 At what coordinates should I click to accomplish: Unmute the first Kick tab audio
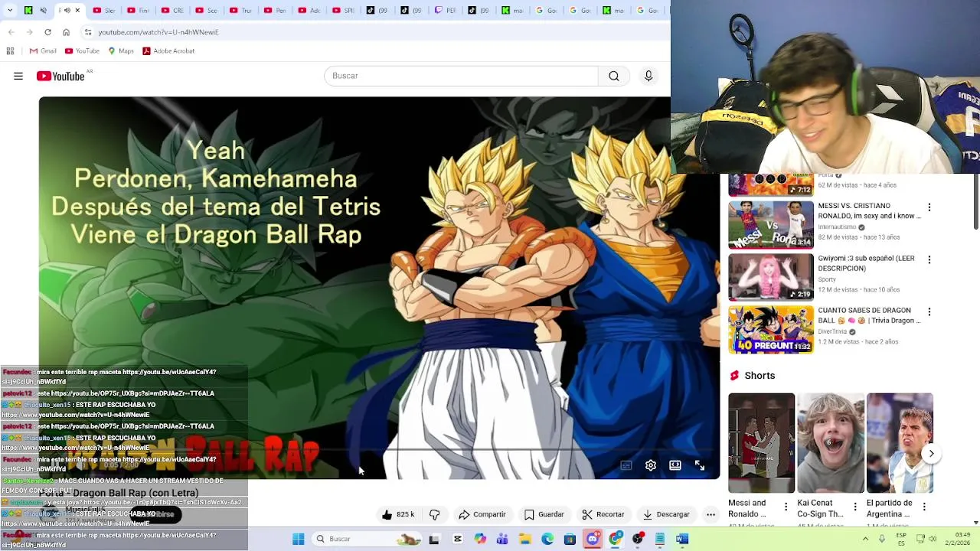(x=43, y=10)
